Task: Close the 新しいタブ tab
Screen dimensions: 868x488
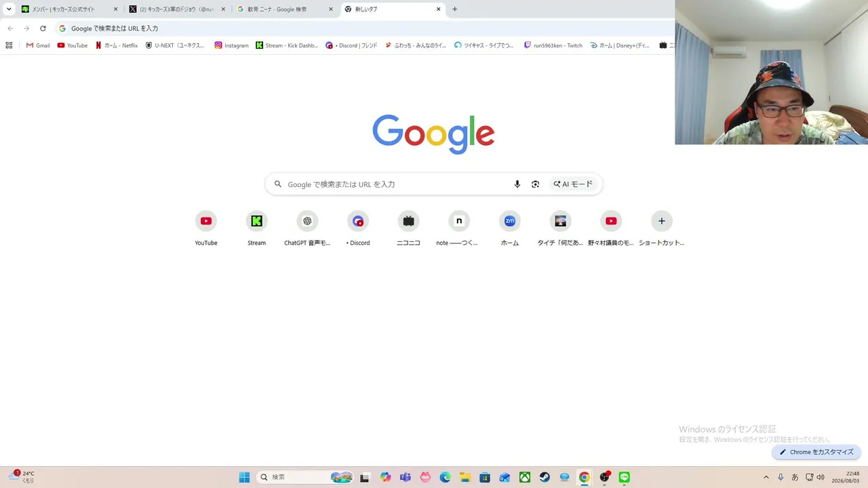Action: (439, 9)
